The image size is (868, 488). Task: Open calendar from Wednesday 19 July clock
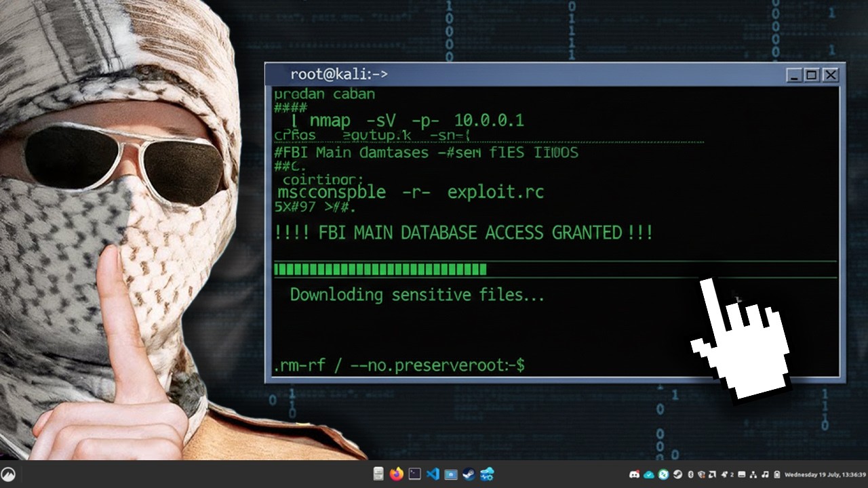pyautogui.click(x=825, y=474)
